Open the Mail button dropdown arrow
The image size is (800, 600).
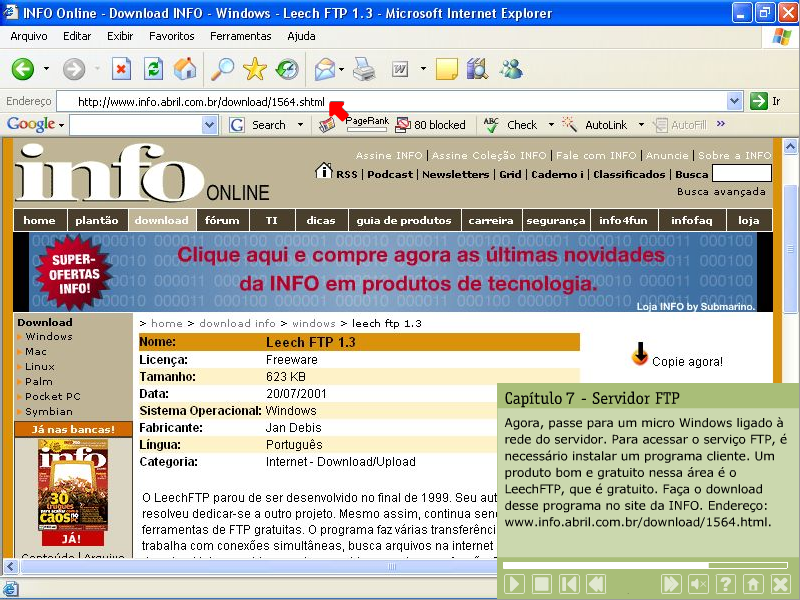click(x=342, y=70)
